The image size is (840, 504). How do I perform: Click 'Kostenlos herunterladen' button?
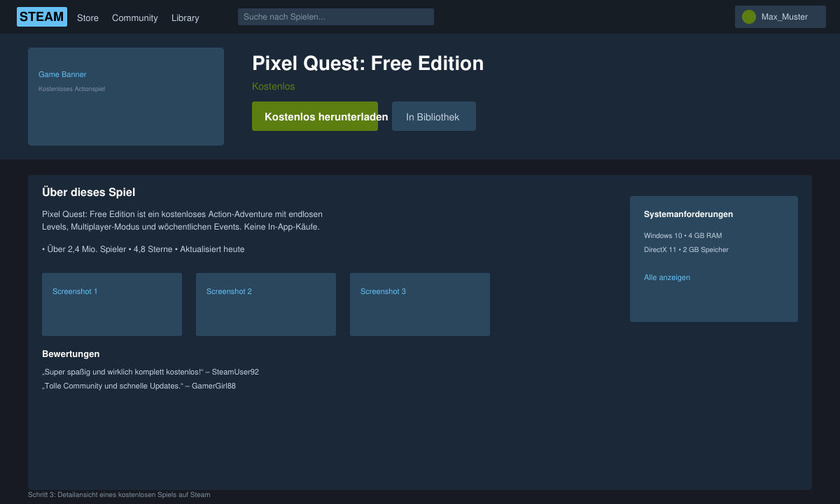point(315,116)
